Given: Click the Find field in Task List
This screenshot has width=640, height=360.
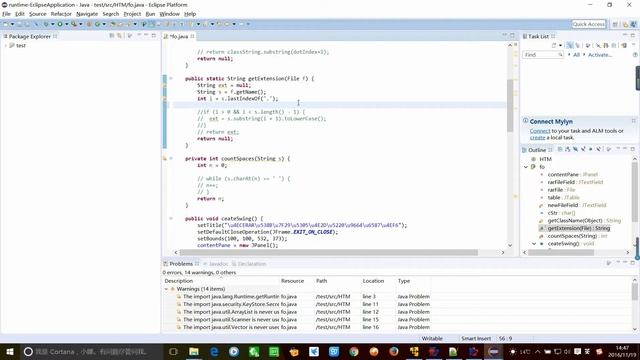Looking at the screenshot, I should tap(543, 55).
